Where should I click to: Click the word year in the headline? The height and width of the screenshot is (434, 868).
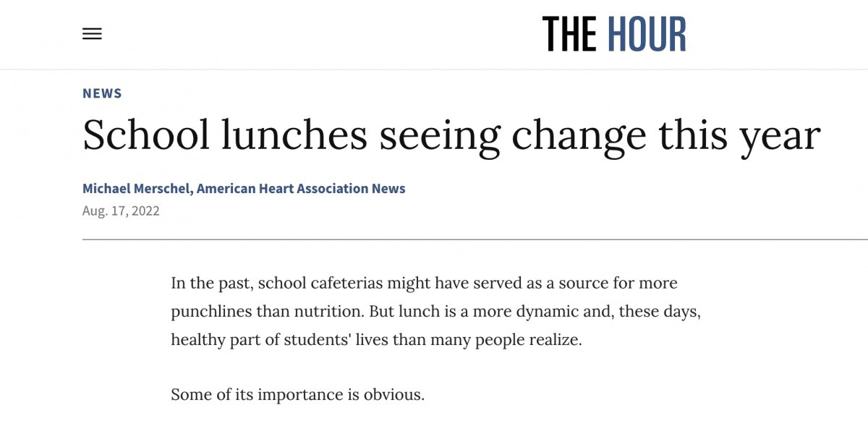pos(782,137)
